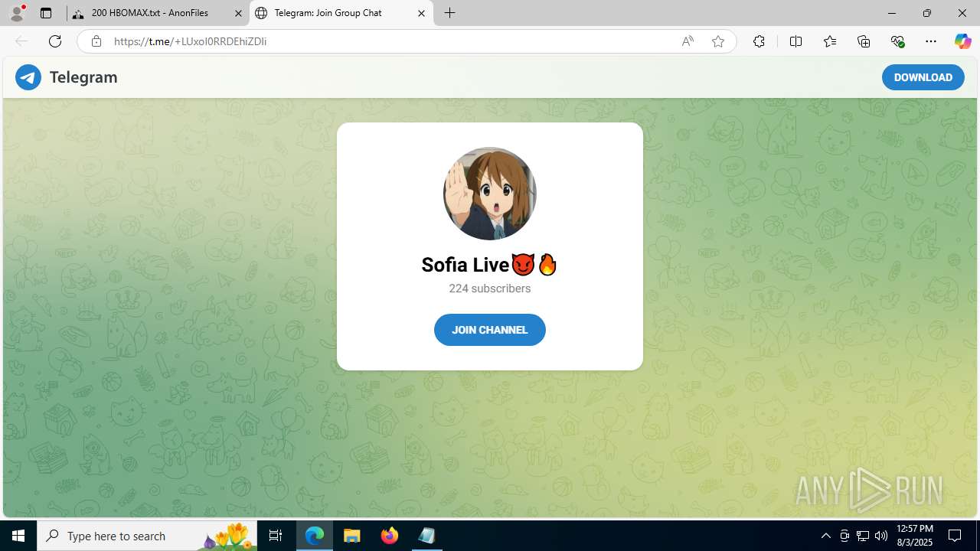This screenshot has width=980, height=551.
Task: Go back to the previous page
Action: pyautogui.click(x=21, y=41)
